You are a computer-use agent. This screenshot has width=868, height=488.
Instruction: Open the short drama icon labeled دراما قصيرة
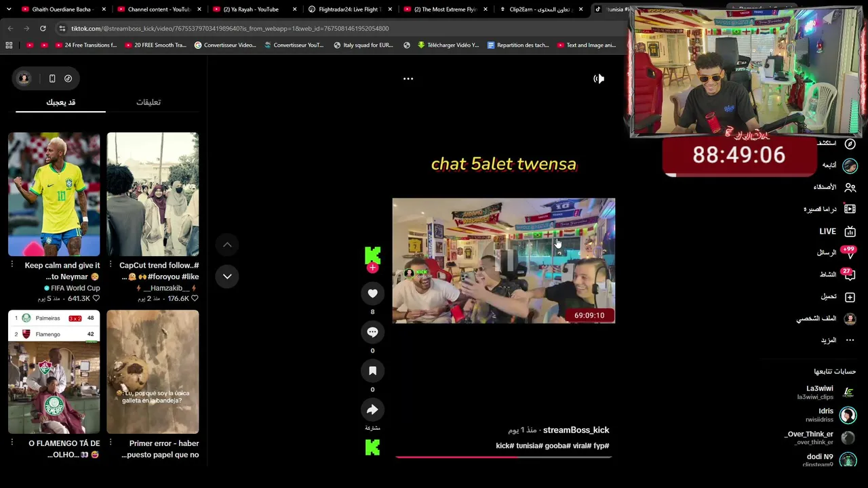(x=850, y=209)
